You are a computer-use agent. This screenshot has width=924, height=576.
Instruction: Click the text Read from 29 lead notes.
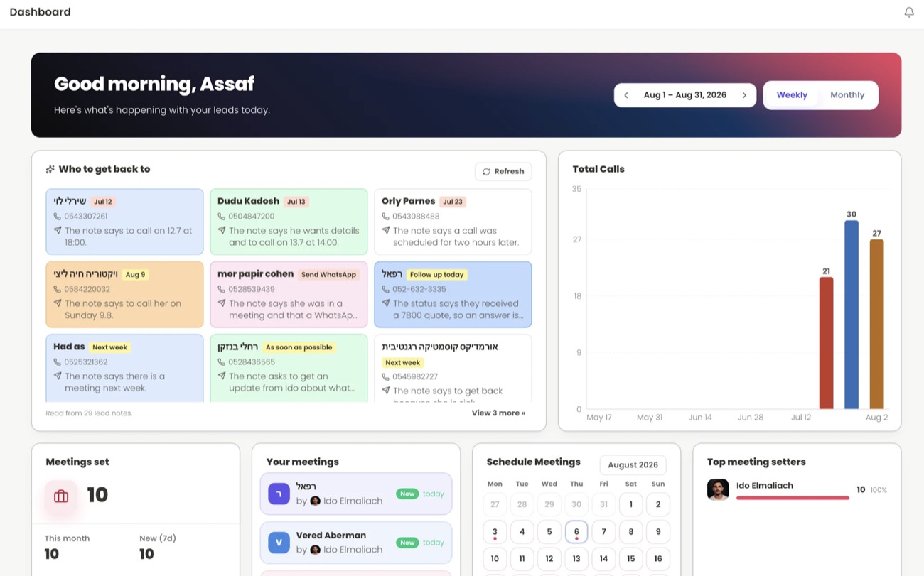coord(89,413)
